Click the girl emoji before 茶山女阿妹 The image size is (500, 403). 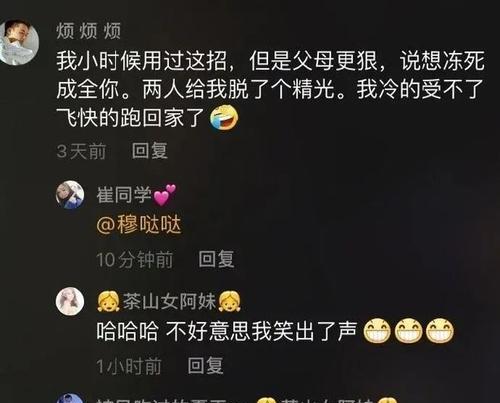[108, 301]
